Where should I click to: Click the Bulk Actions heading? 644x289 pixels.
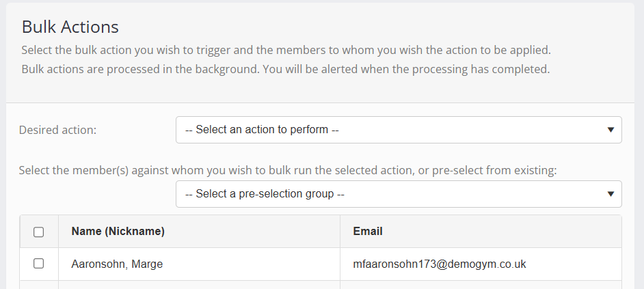pos(70,27)
